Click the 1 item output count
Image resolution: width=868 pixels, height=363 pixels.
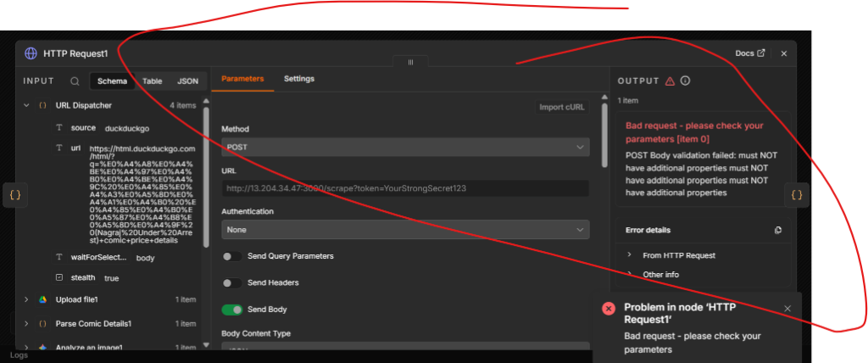coord(628,101)
